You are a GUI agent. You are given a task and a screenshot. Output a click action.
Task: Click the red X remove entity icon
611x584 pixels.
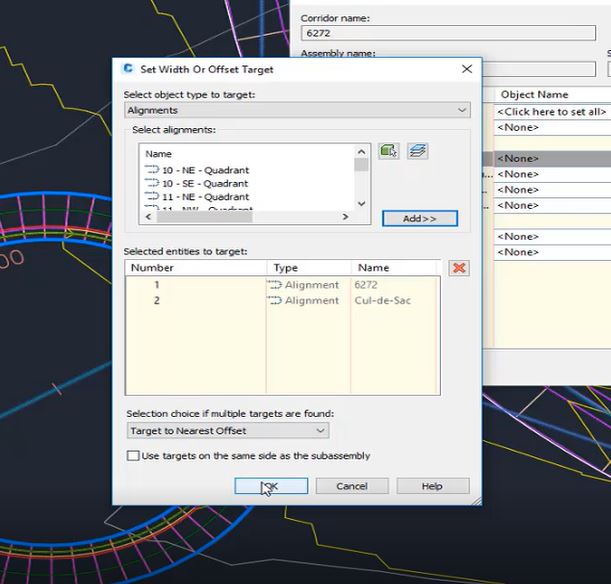click(459, 268)
